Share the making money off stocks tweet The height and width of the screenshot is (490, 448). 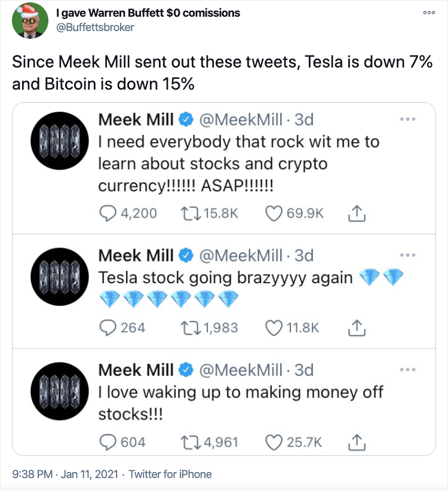point(357,442)
